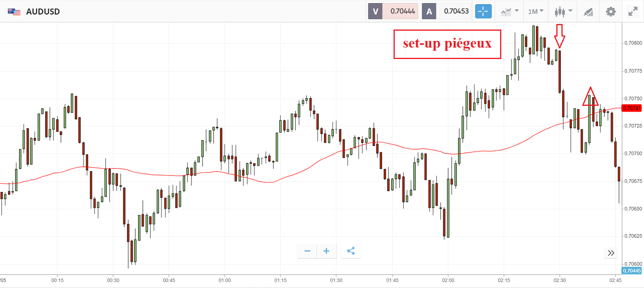644x288 pixels.
Task: Click the V sell price 0.70444 button
Action: 393,11
